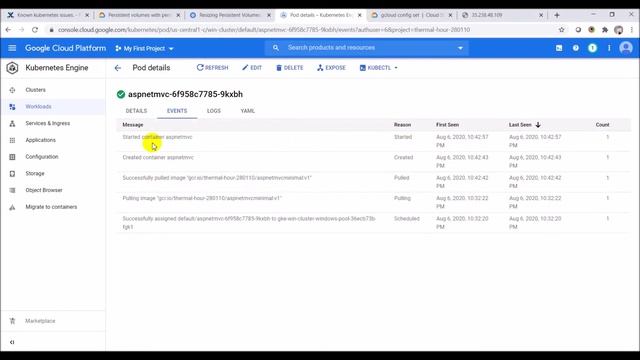Open Marketplace from the sidebar bottom
The height and width of the screenshot is (360, 640).
coord(40,321)
